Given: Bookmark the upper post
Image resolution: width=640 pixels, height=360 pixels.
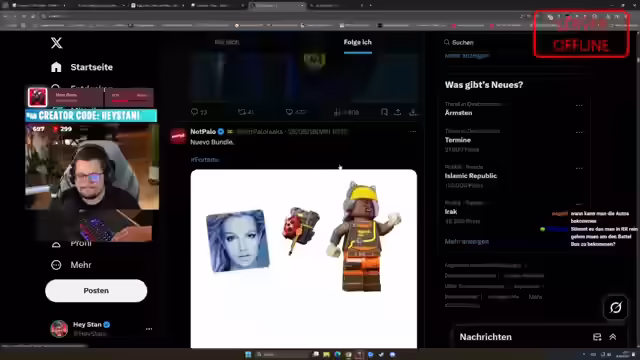Looking at the screenshot, I should [384, 111].
